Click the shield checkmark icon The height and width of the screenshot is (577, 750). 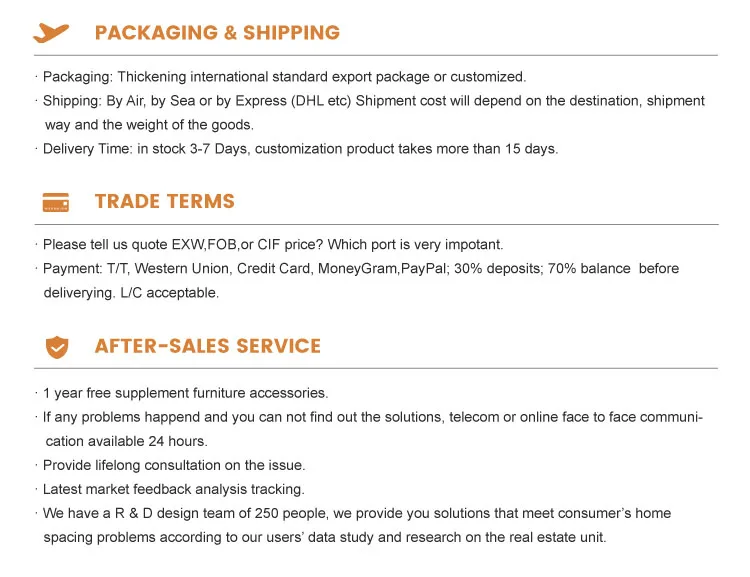tap(56, 347)
